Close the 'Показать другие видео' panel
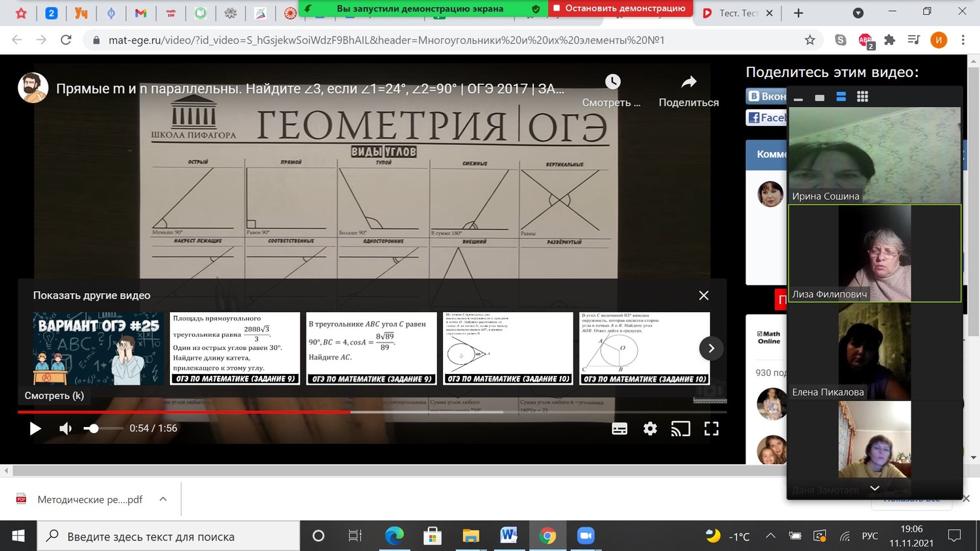 click(x=704, y=295)
